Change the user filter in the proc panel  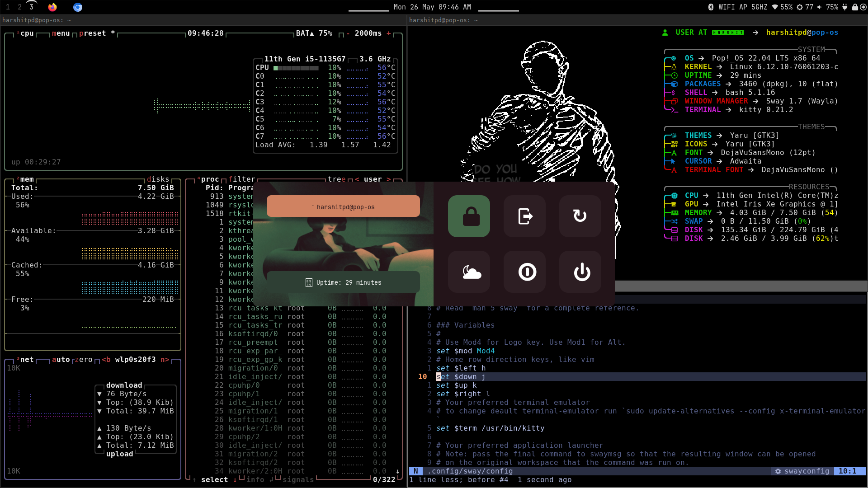(x=373, y=179)
